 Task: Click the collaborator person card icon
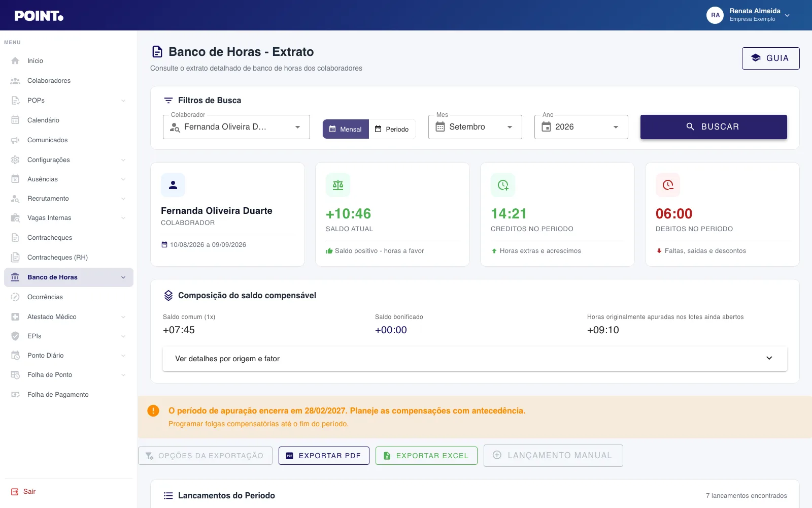173,185
